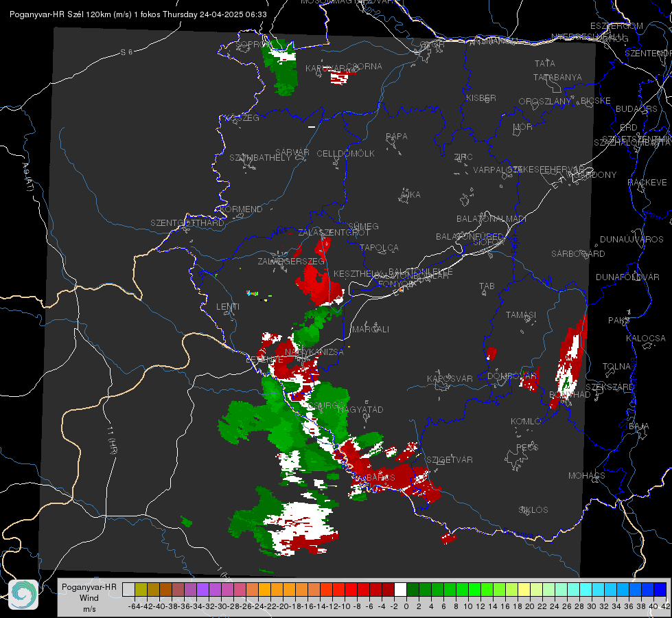Click the 'SZOMBATHELY' city label
Image resolution: width=672 pixels, height=618 pixels.
pos(260,158)
